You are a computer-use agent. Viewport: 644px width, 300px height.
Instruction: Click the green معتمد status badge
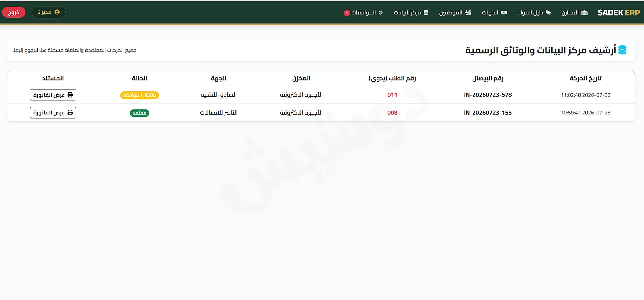click(139, 113)
